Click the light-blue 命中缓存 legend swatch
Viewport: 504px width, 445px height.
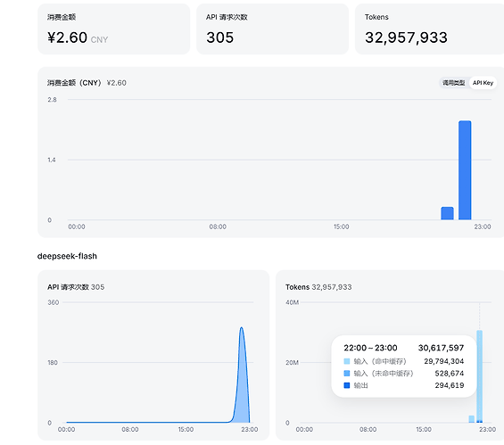click(347, 361)
